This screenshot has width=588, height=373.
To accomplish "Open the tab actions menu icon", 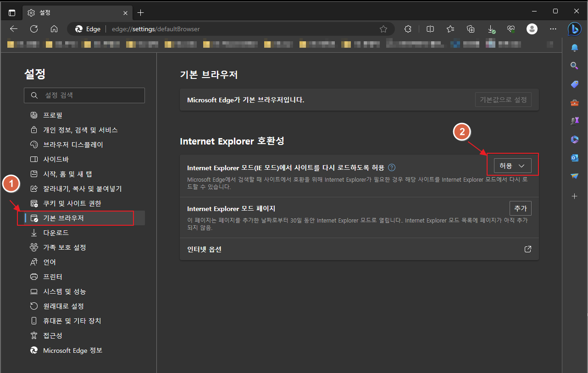I will (12, 12).
